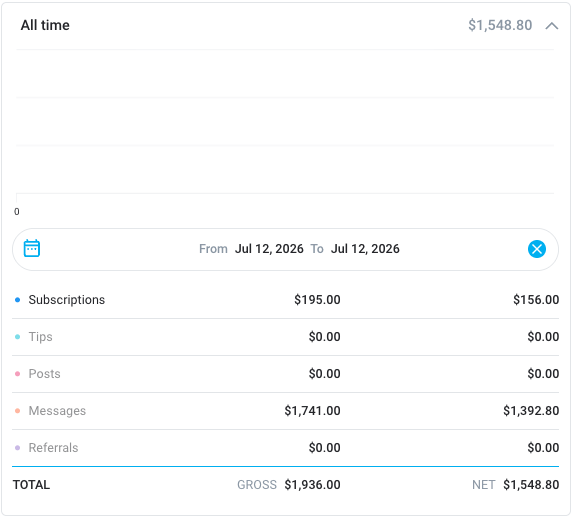Toggle the Posts series in the chart

point(44,374)
